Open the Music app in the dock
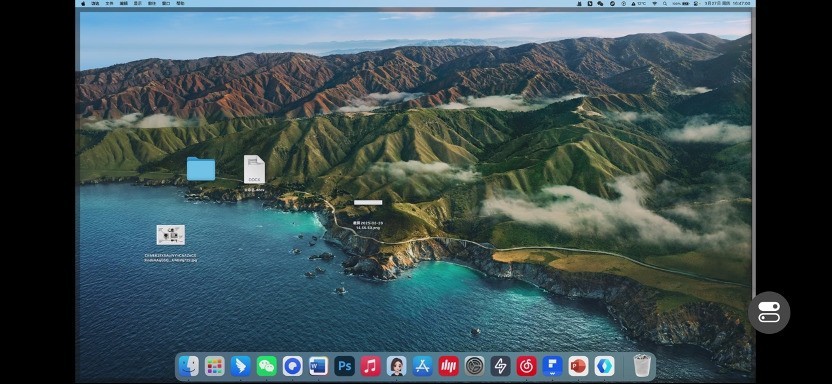The width and height of the screenshot is (832, 384). tap(370, 366)
